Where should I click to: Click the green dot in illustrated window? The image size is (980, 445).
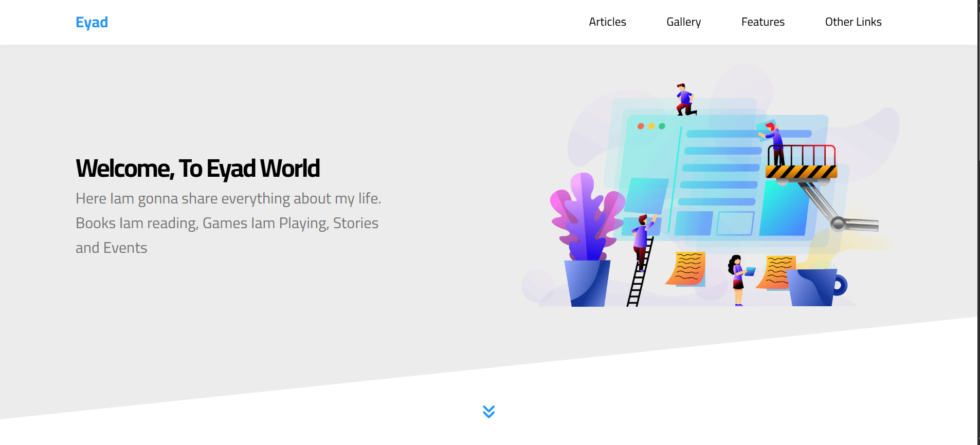(x=662, y=126)
